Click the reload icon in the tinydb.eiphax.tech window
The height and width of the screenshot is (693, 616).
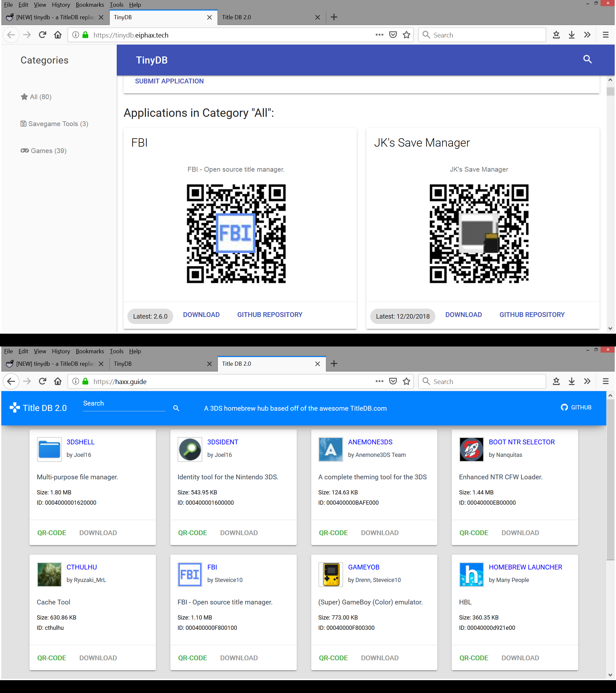point(42,35)
